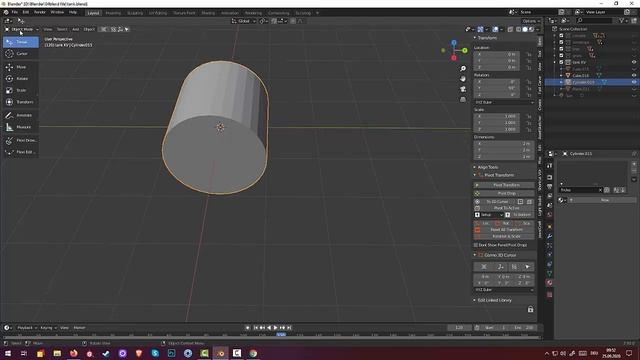Toggle first collection checkbox in outliner
Screen dimensions: 640x360
561,36
